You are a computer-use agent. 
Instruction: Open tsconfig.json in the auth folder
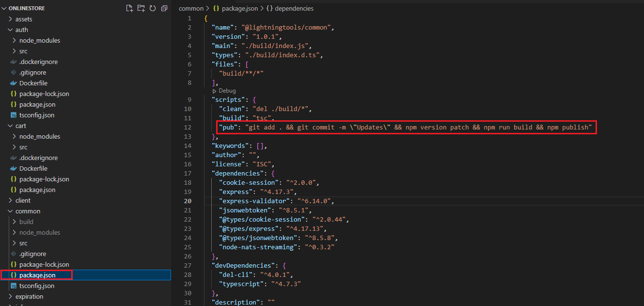click(x=36, y=115)
